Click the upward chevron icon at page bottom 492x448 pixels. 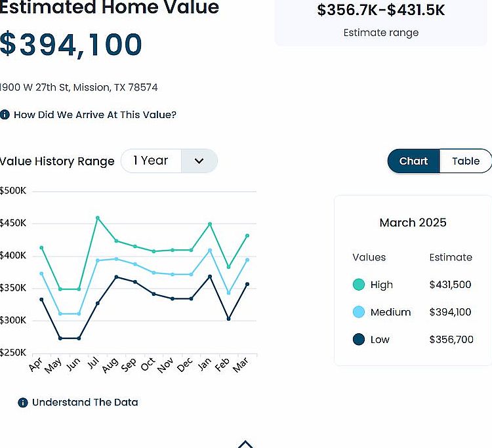coord(245,444)
